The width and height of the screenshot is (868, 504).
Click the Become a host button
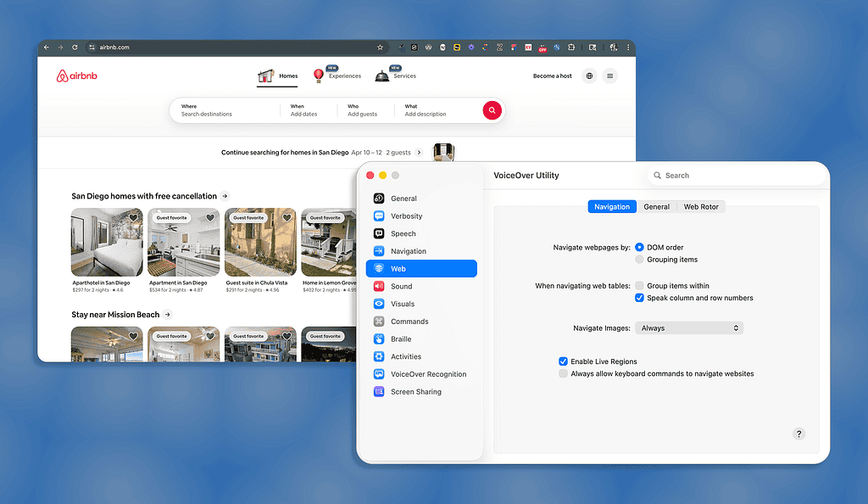click(x=552, y=76)
